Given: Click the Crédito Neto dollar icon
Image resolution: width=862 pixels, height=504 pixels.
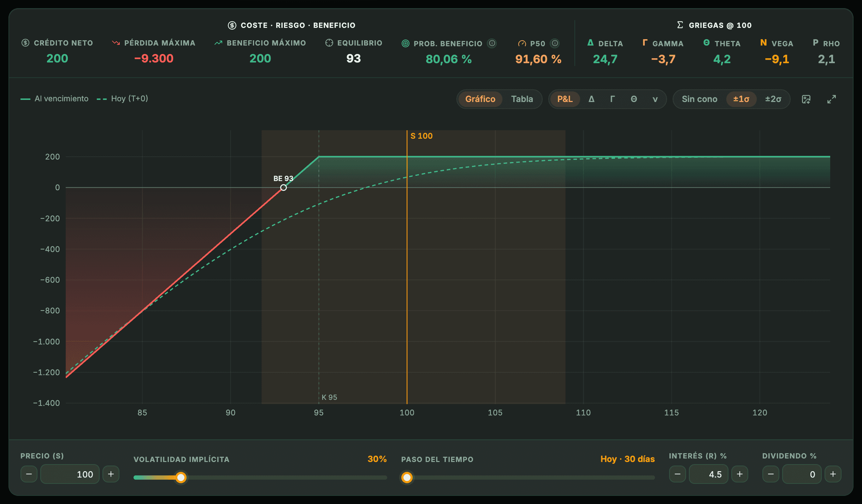Looking at the screenshot, I should point(25,43).
